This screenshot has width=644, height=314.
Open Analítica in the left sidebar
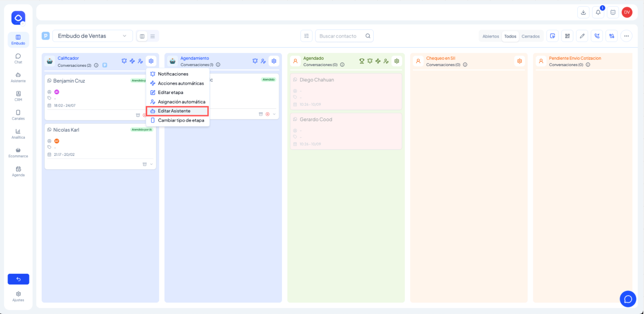18,134
